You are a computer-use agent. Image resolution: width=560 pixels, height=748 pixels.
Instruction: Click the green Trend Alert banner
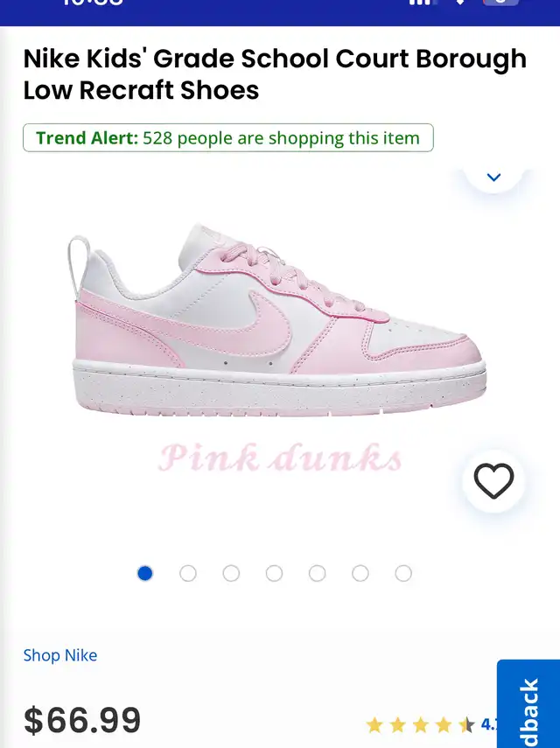pyautogui.click(x=228, y=138)
